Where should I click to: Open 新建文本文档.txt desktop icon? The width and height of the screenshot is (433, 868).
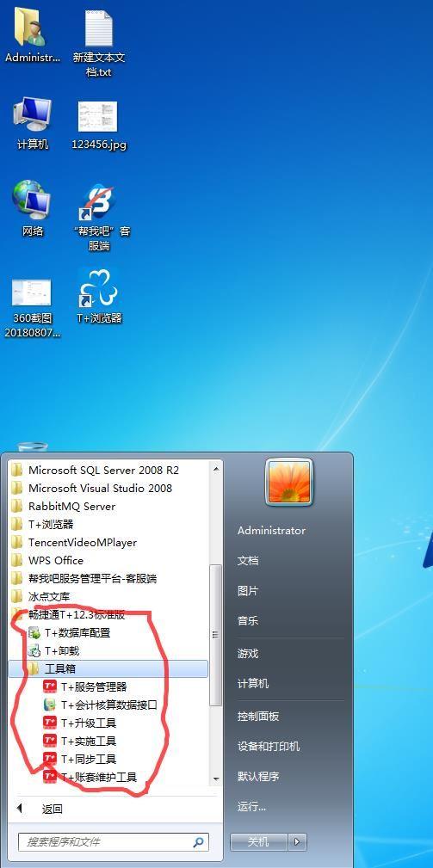[x=98, y=43]
